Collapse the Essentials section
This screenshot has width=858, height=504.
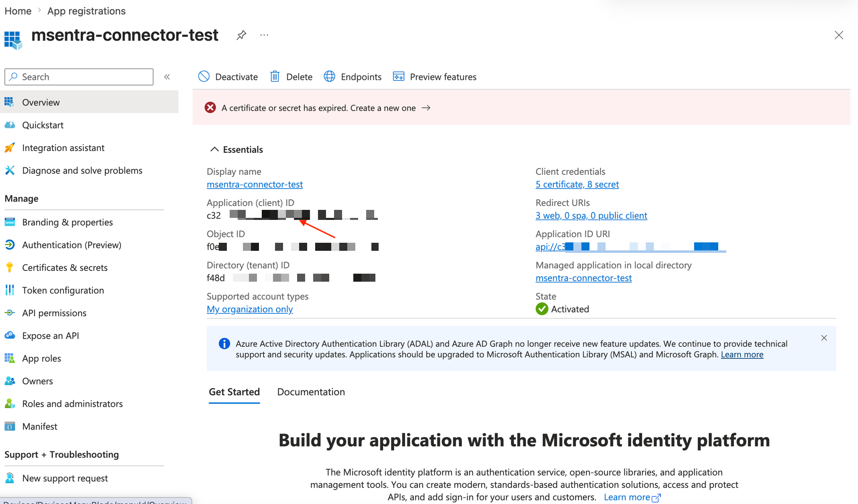click(214, 149)
